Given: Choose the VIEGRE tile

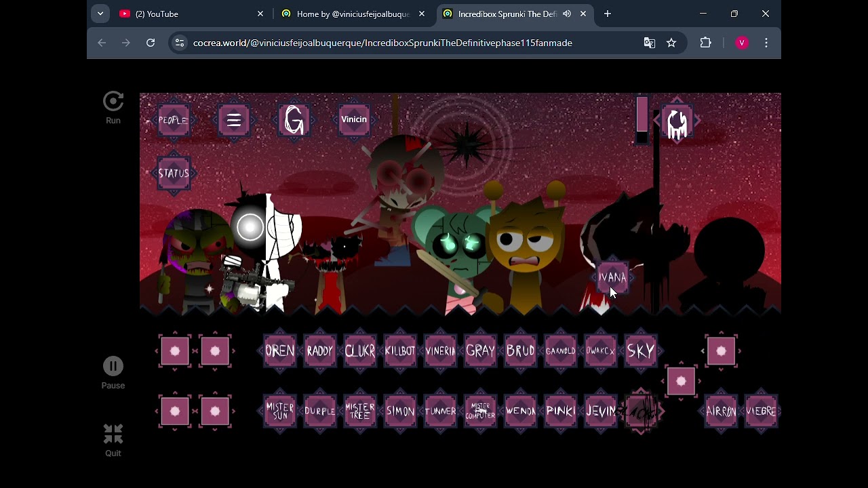Looking at the screenshot, I should pyautogui.click(x=761, y=411).
